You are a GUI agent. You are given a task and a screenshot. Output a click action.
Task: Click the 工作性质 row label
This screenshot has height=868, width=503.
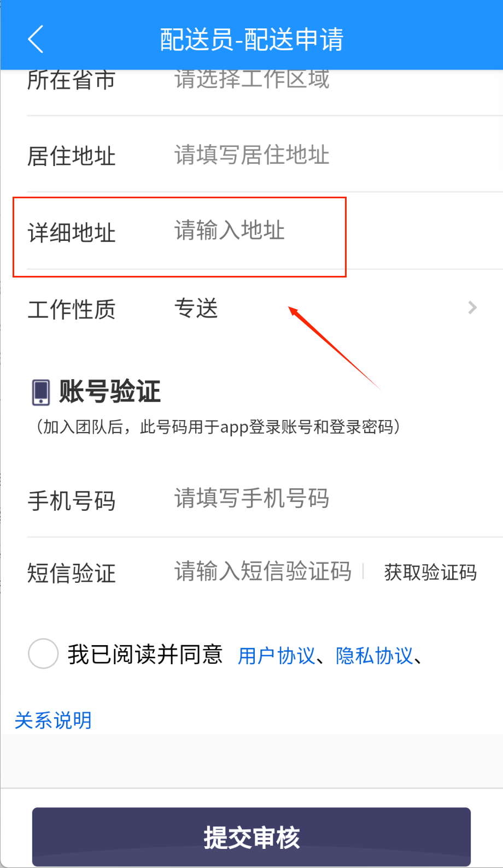pos(72,310)
